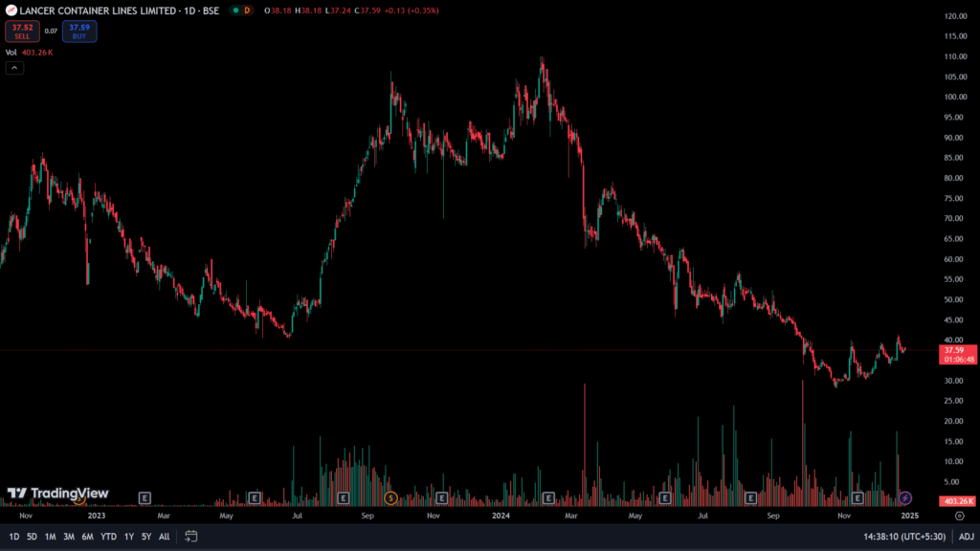The image size is (980, 551).
Task: Select the All time range
Action: [x=164, y=537]
